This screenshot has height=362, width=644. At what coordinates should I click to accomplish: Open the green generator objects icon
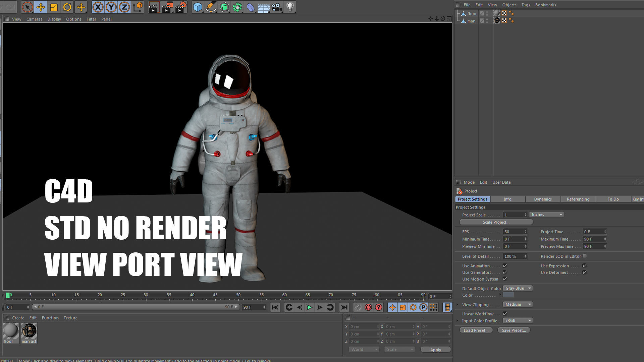pyautogui.click(x=224, y=7)
